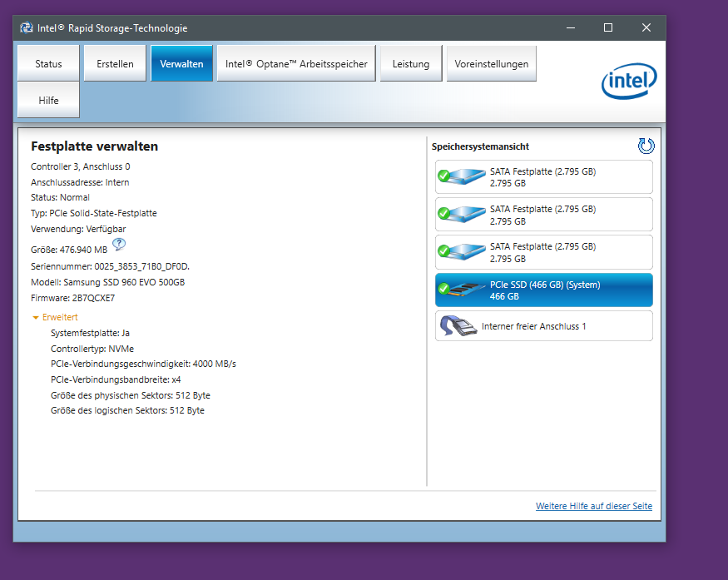This screenshot has height=580, width=728.
Task: Refresh the storage system view
Action: point(646,146)
